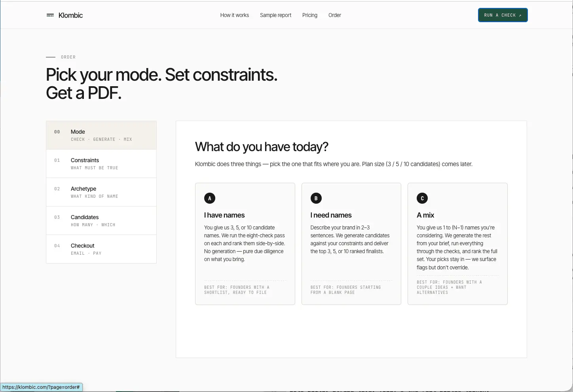Click the 'Pick your mode. Set constraints.' headline

[x=161, y=75]
